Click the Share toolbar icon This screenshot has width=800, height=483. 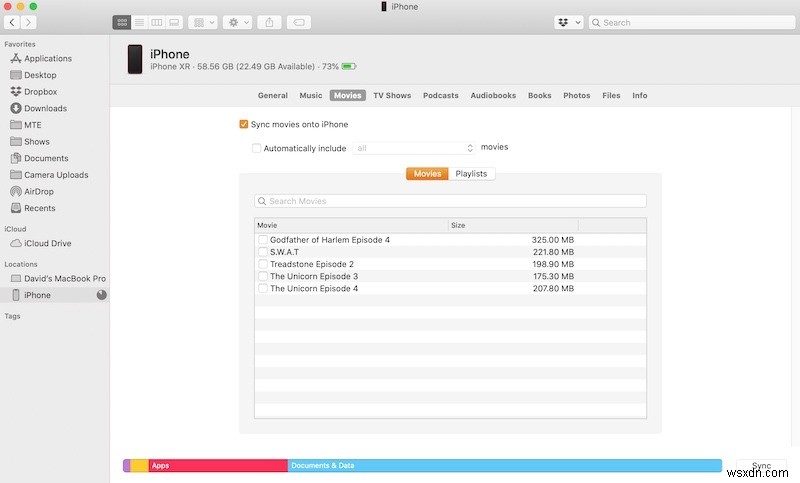[x=269, y=22]
